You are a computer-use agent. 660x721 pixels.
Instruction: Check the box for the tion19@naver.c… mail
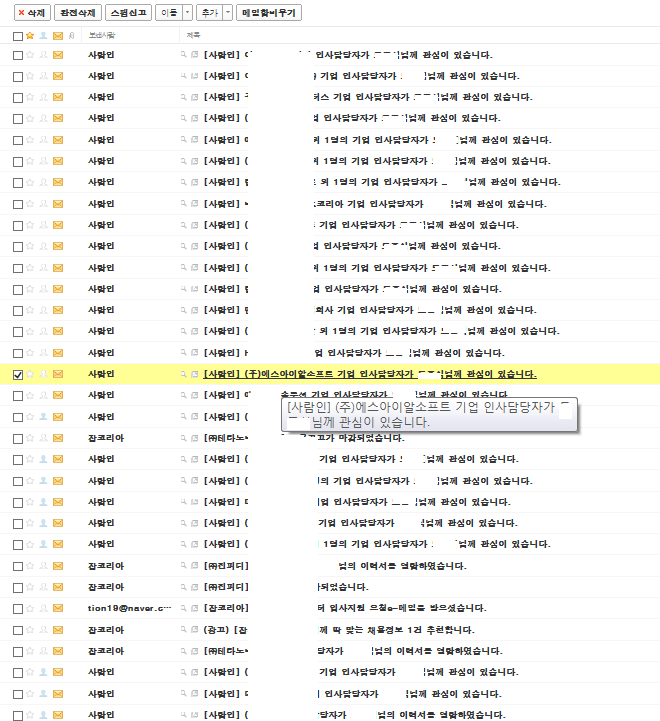18,609
